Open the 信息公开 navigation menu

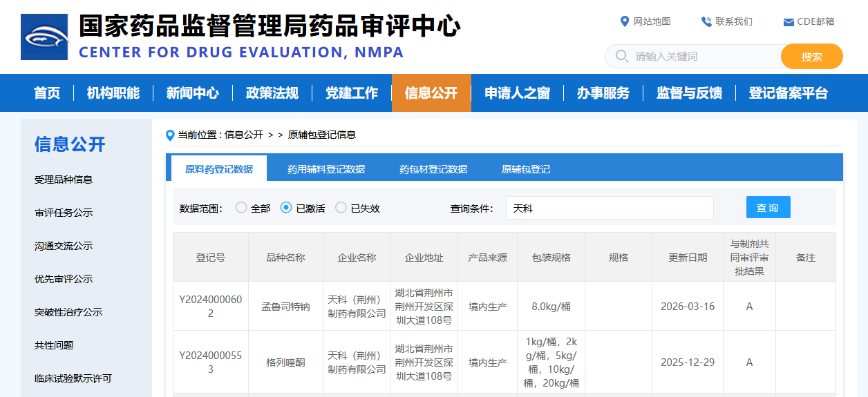(x=431, y=93)
